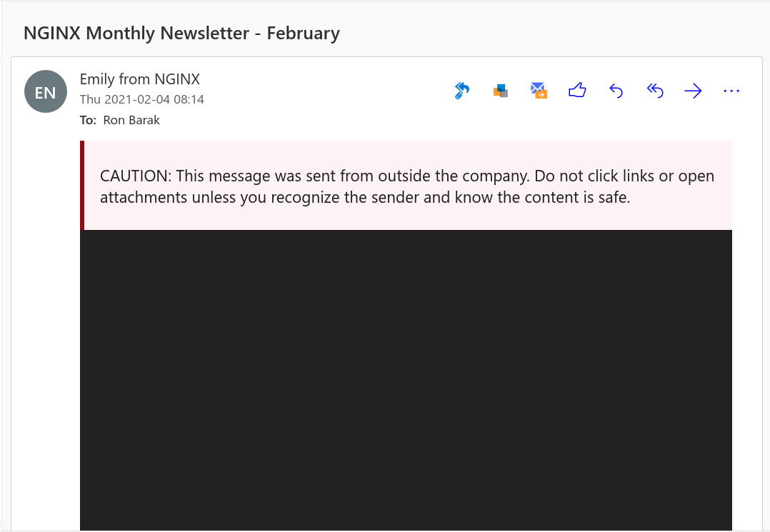Open sender name Emily from NGINX
The width and height of the screenshot is (770, 532).
(x=139, y=79)
